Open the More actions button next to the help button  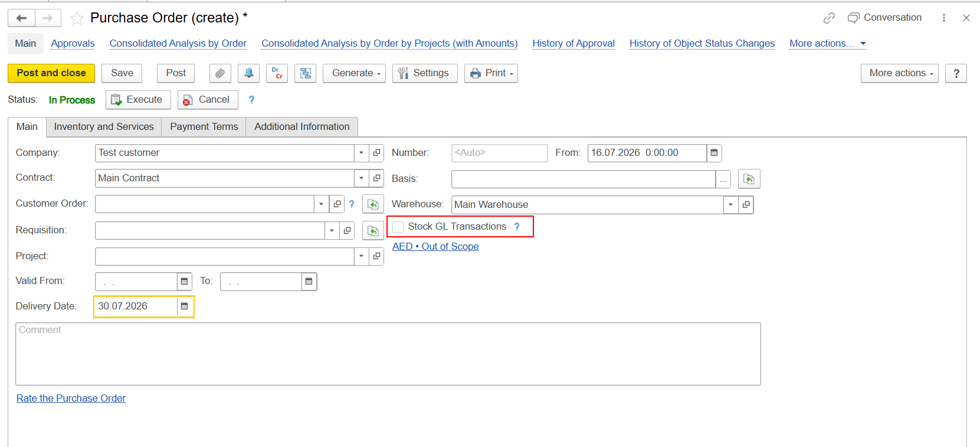click(899, 73)
